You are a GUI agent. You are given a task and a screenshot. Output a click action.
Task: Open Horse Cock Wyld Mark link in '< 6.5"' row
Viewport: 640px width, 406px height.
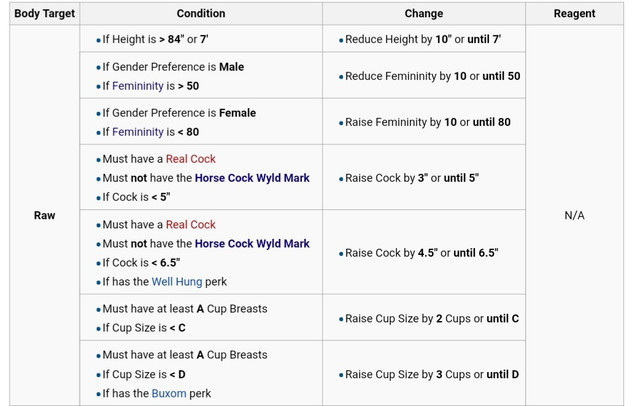click(252, 244)
